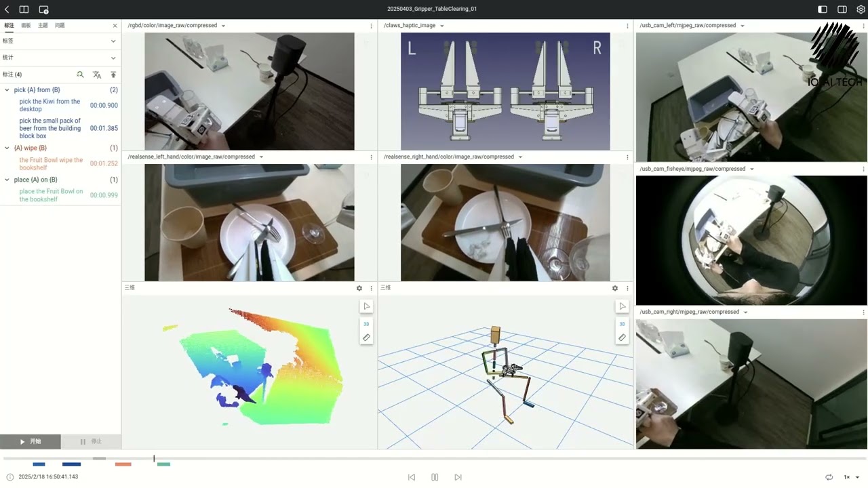
Task: Open the 1× playback speed dropdown
Action: click(852, 477)
